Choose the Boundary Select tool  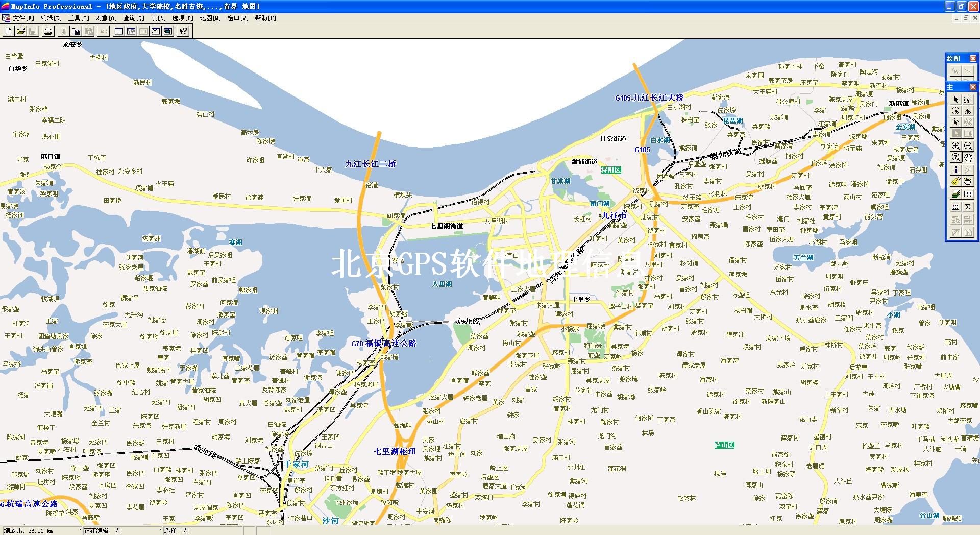point(956,122)
